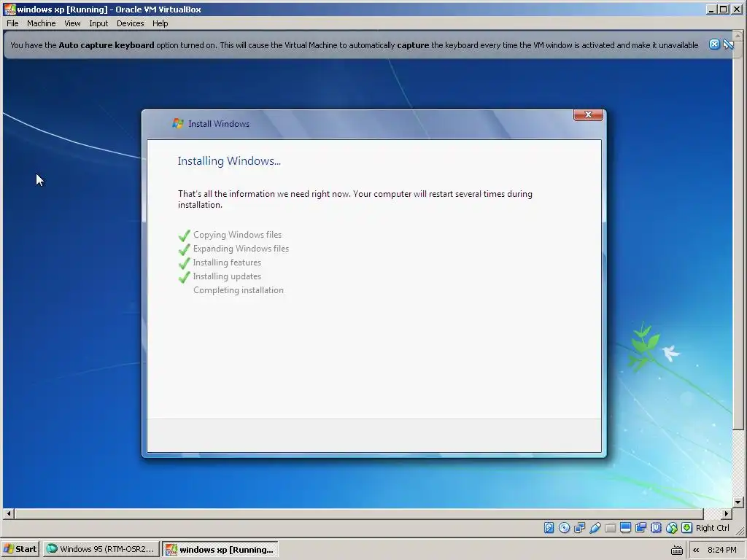Viewport: 747px width, 560px height.
Task: Click the keyboard capture green arrow icon
Action: click(x=686, y=528)
